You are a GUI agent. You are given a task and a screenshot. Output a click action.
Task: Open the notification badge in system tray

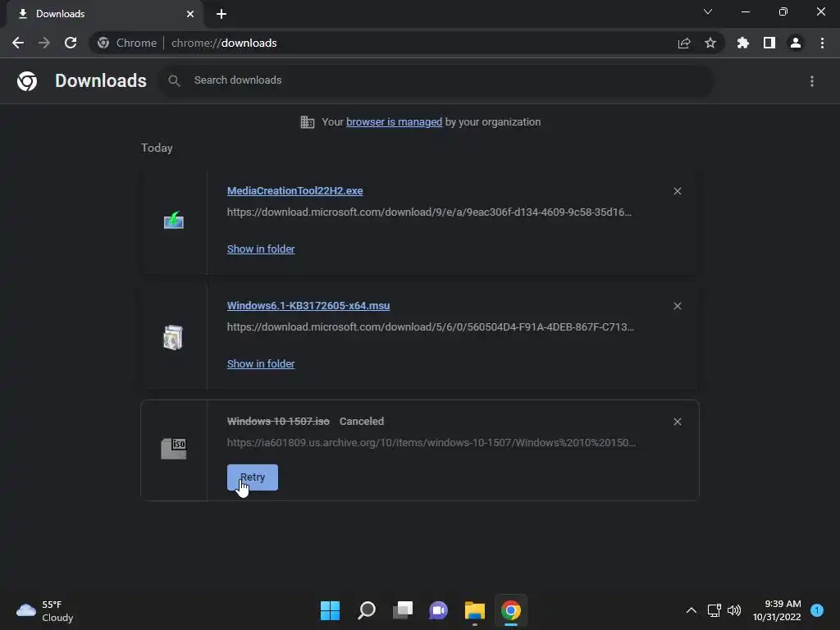(817, 610)
